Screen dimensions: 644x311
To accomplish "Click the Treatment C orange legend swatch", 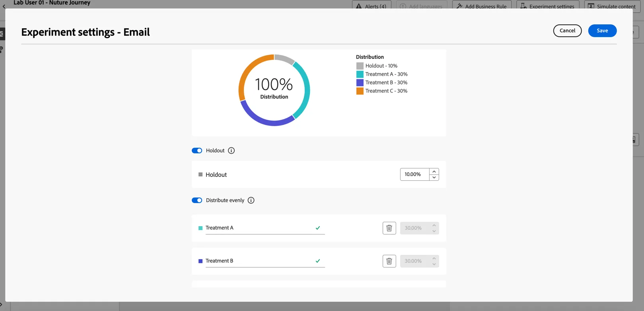I will point(360,91).
